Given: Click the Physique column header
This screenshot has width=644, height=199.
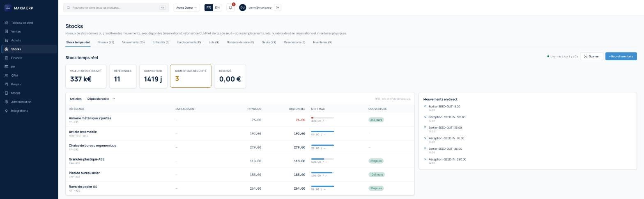Looking at the screenshot, I should pos(254,109).
